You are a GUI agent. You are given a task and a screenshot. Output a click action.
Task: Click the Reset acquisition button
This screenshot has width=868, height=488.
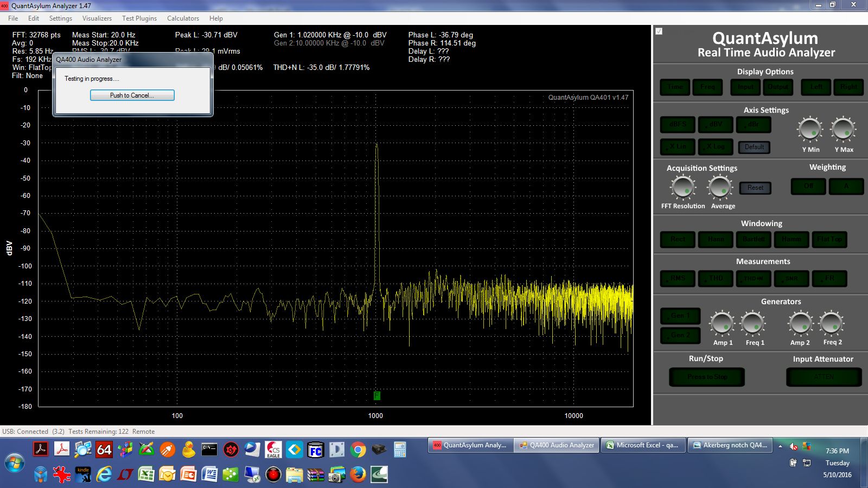(755, 188)
